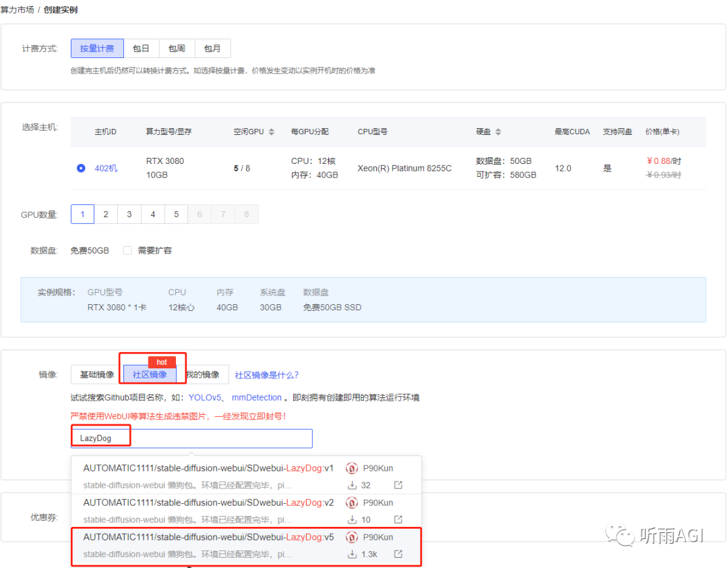Open external link for LazyDog:v5 image
This screenshot has width=728, height=568.
(398, 554)
